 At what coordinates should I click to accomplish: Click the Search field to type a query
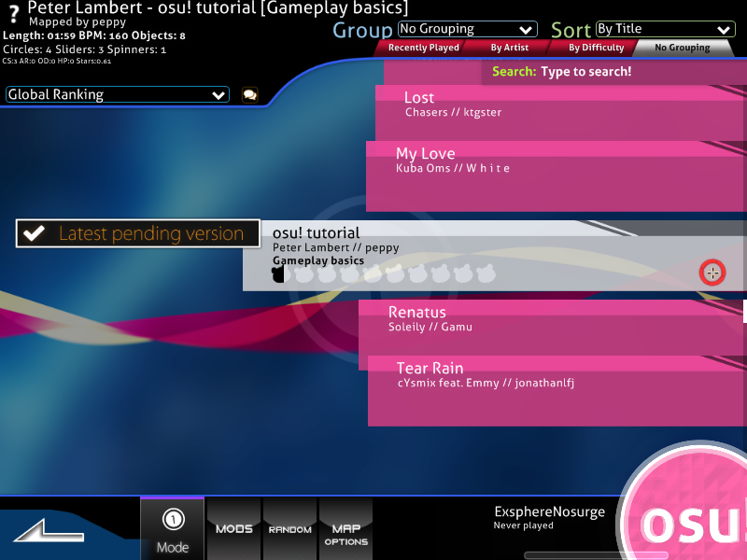pyautogui.click(x=598, y=71)
